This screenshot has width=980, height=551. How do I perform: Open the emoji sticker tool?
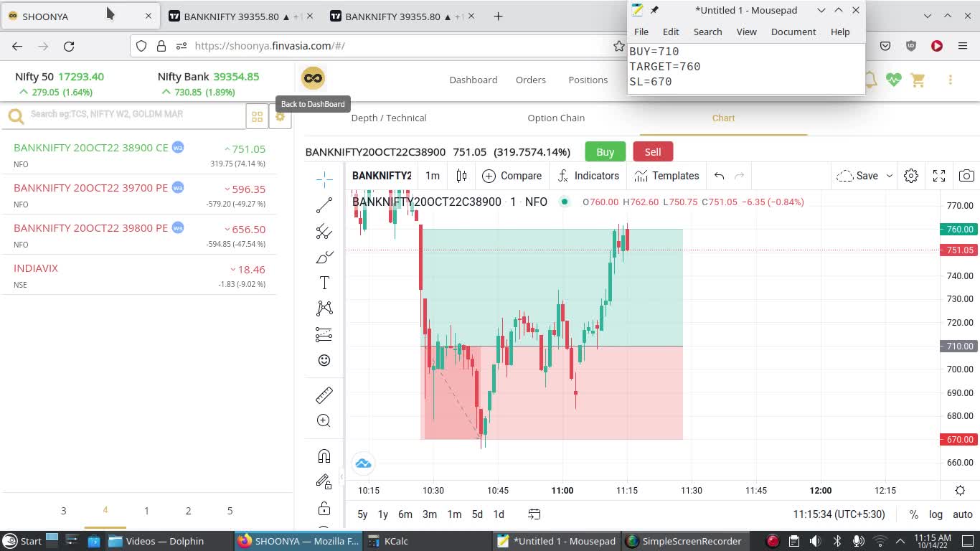[x=324, y=360]
